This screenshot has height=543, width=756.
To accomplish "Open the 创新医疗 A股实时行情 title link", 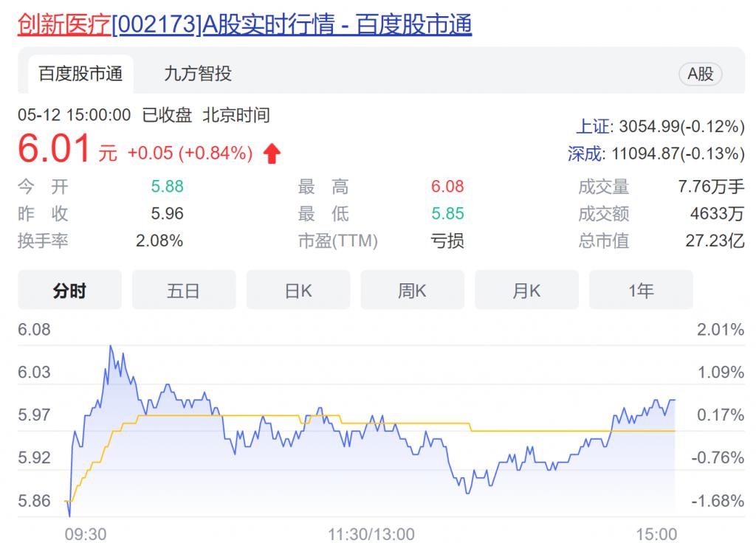I will [x=244, y=24].
